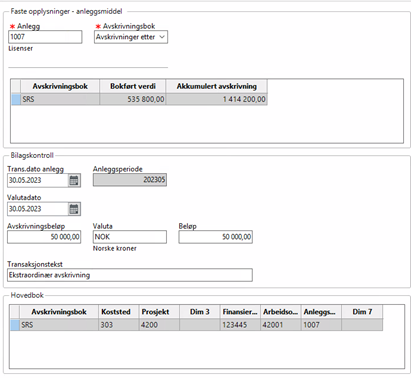Screen dimensions: 411x378
Task: Click empty Dim 7 cell in SRS row
Action: (362, 325)
